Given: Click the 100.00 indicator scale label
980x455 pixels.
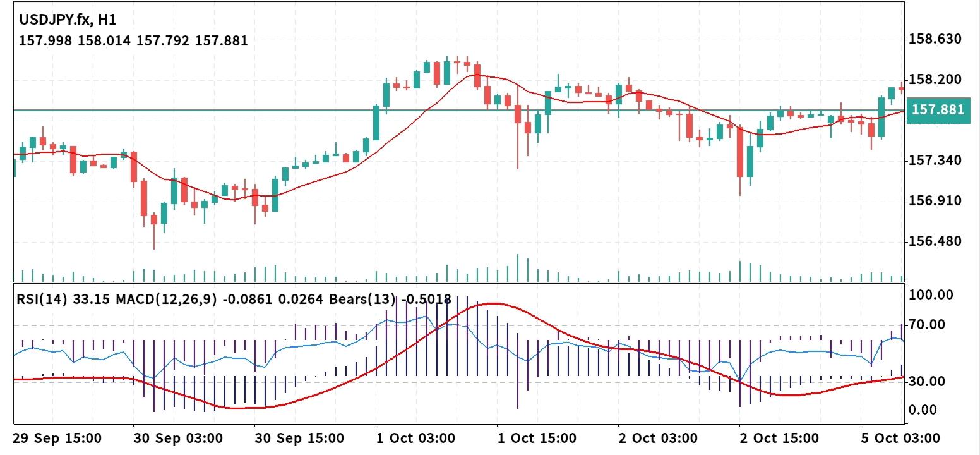Looking at the screenshot, I should coord(930,294).
